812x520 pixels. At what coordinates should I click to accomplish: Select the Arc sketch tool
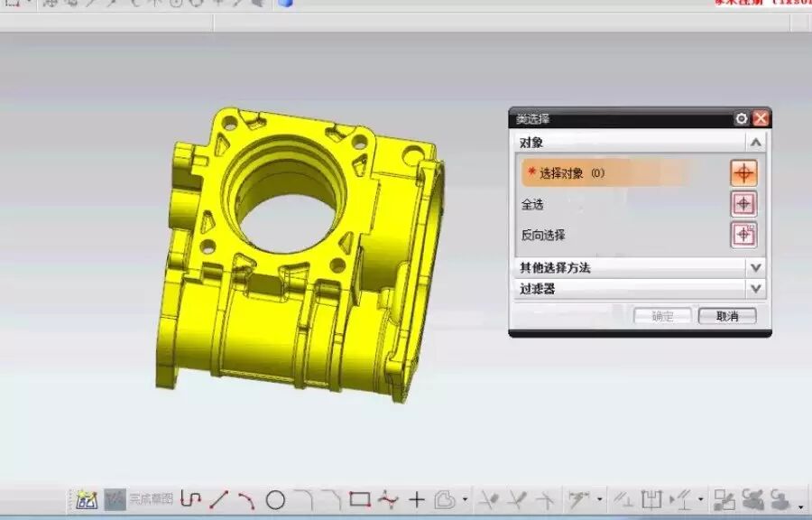tap(246, 499)
